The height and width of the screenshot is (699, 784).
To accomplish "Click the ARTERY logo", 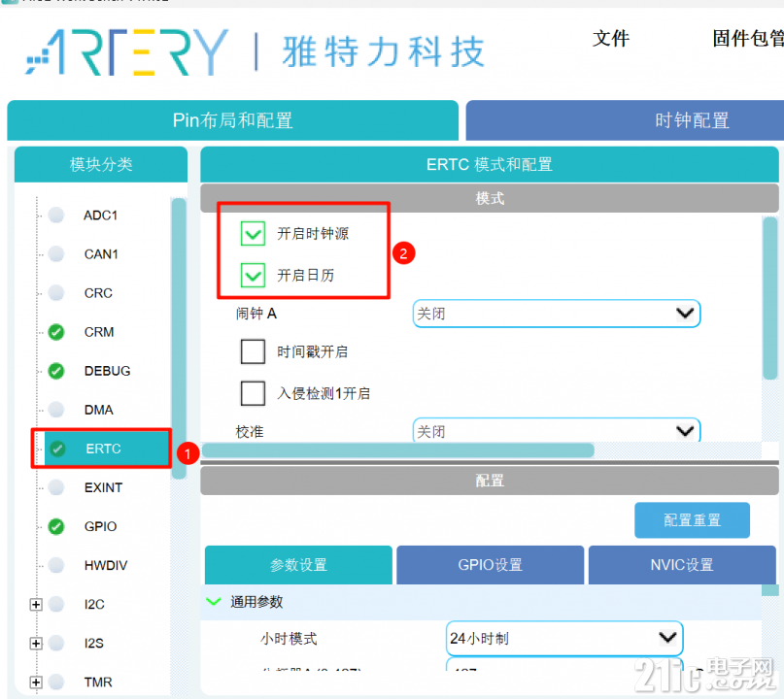I will point(127,52).
